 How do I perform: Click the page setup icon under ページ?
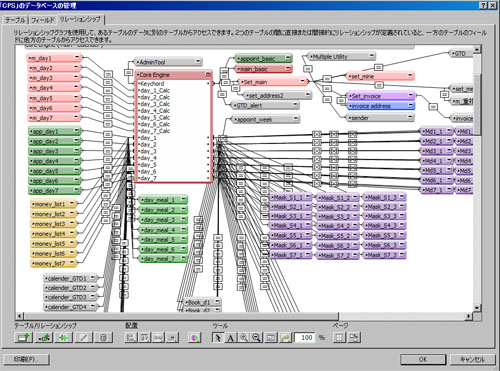click(354, 338)
